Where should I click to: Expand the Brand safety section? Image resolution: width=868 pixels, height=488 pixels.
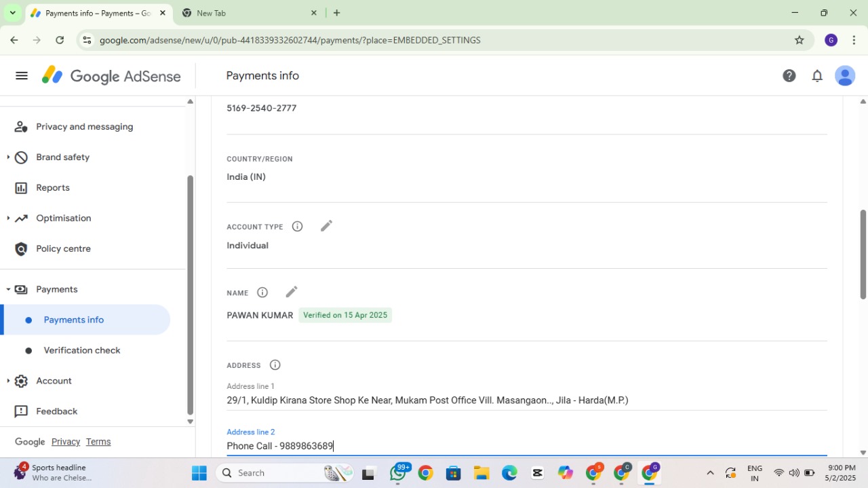(x=8, y=157)
